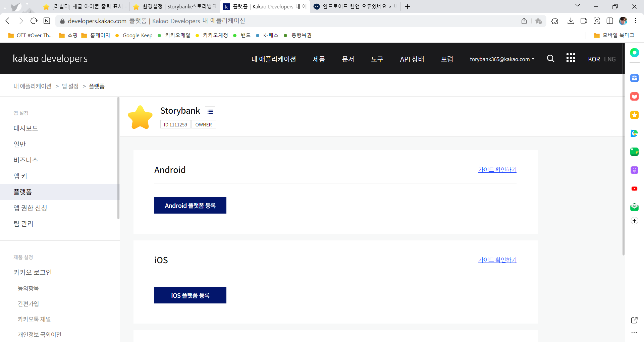644x342 pixels.
Task: Click the open-in-new-window sidebar icon
Action: (x=634, y=320)
